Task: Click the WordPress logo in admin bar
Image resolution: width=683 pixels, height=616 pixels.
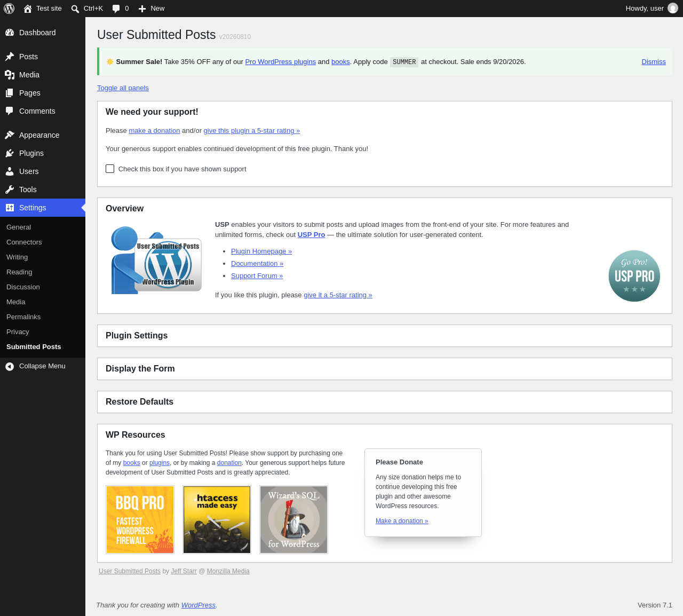Action: point(9,9)
